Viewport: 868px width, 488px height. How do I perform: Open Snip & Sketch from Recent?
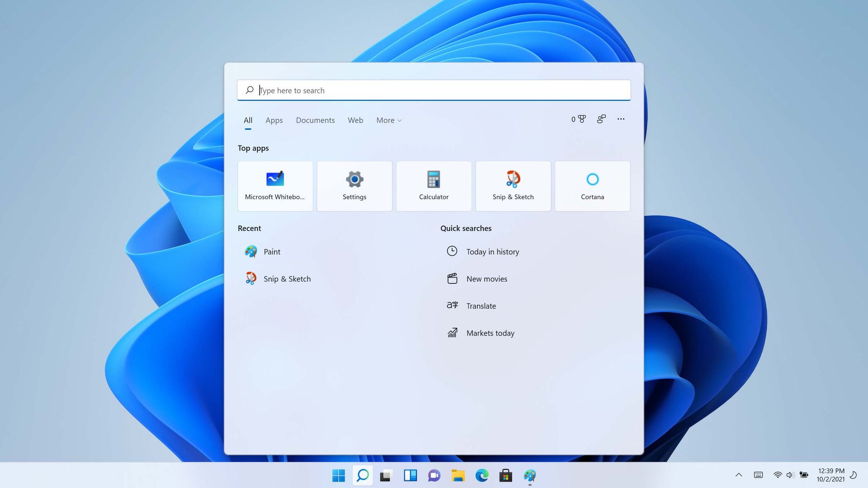click(288, 278)
